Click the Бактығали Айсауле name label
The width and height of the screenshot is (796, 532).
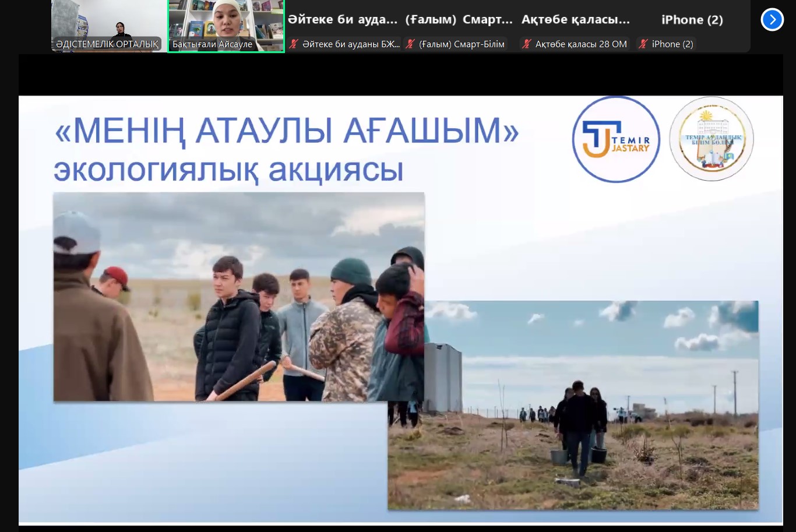pyautogui.click(x=213, y=44)
